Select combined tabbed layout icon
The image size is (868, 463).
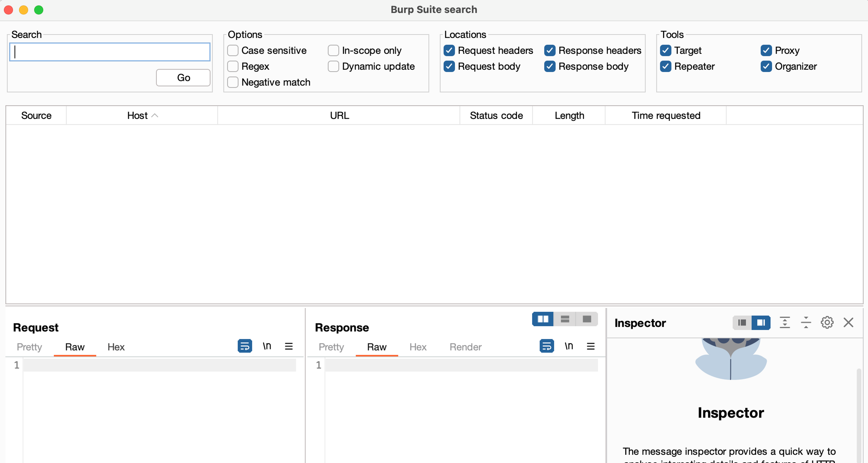(587, 319)
